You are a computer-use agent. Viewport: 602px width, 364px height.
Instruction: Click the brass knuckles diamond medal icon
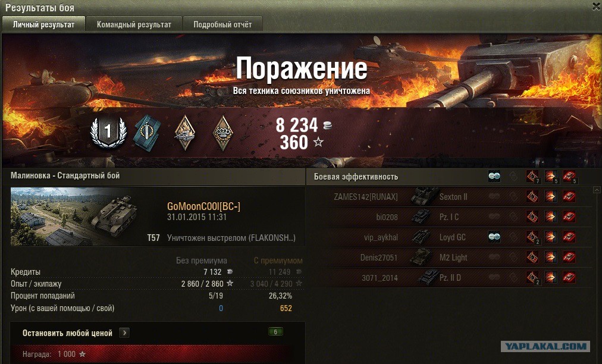[x=223, y=133]
